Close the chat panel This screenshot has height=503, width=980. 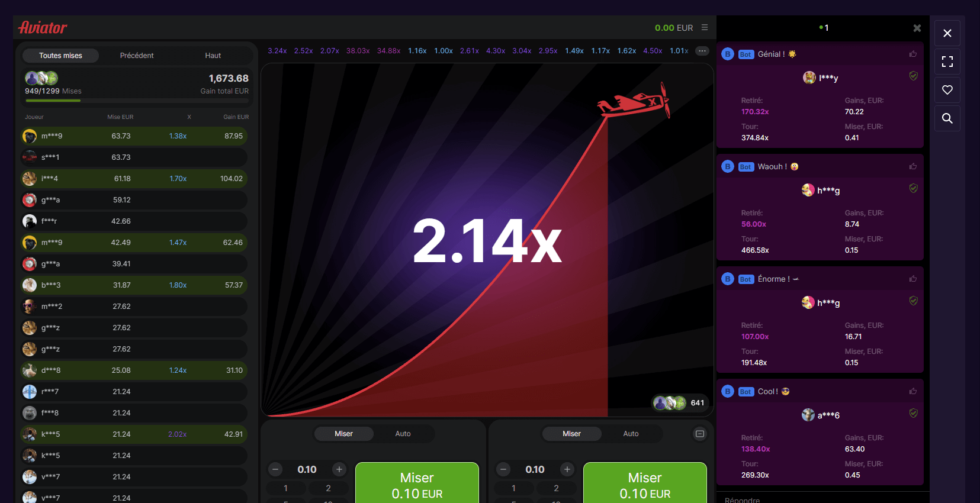coord(917,28)
